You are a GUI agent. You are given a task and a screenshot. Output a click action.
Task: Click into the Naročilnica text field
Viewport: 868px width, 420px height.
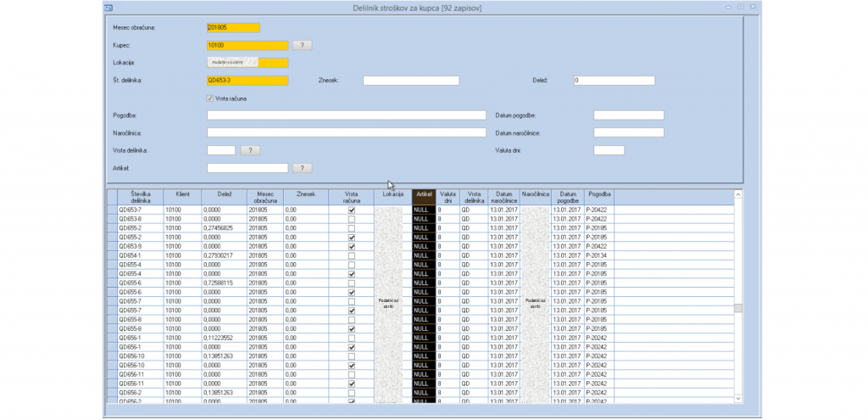[347, 132]
